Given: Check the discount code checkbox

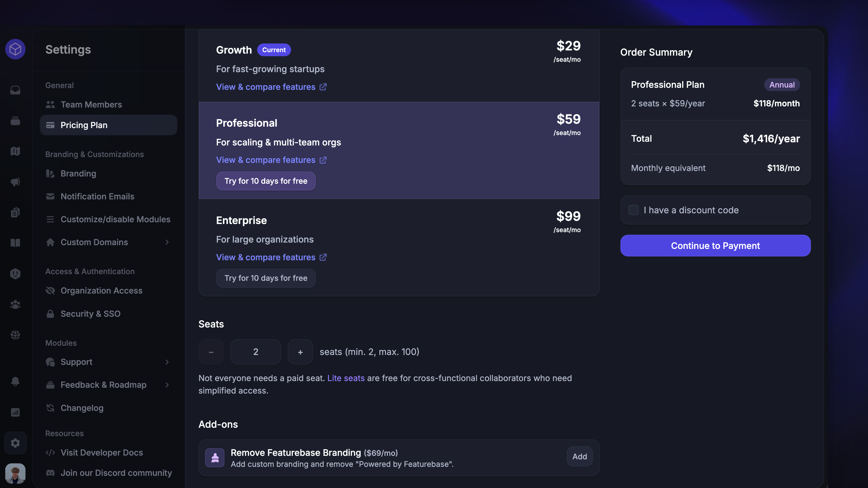Looking at the screenshot, I should 633,210.
